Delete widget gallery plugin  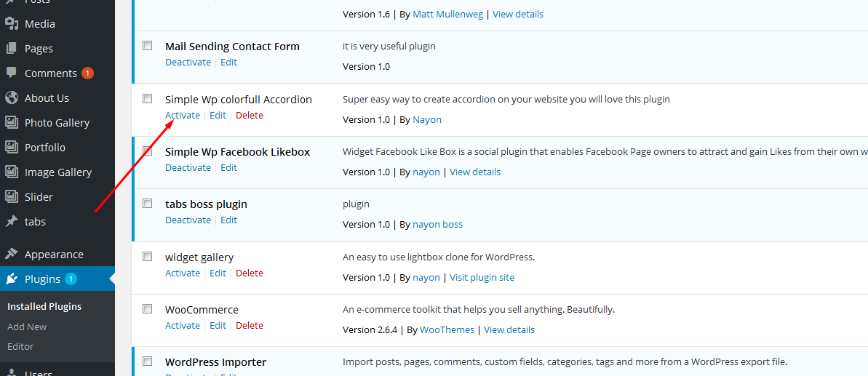click(x=250, y=273)
